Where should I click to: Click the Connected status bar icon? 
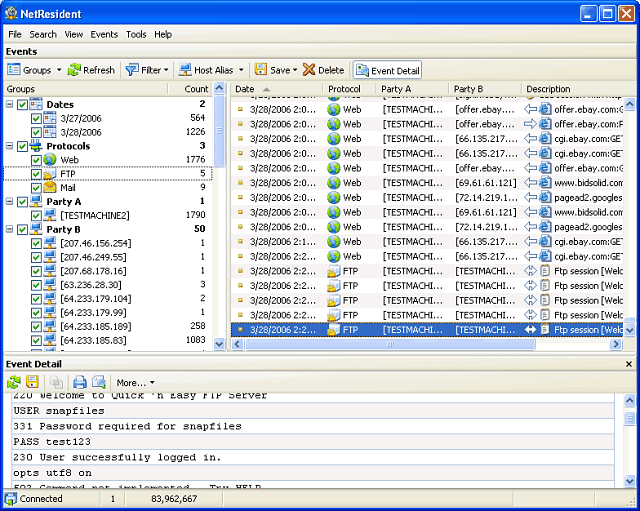pyautogui.click(x=11, y=499)
